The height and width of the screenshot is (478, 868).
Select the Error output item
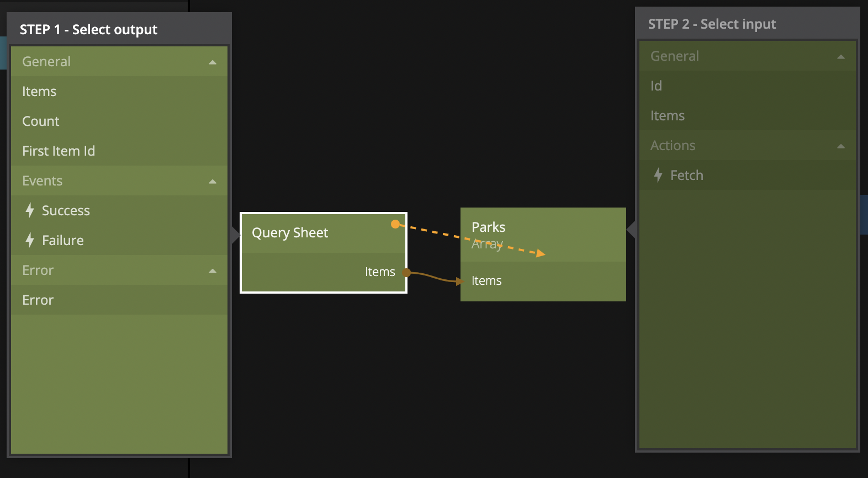[38, 300]
